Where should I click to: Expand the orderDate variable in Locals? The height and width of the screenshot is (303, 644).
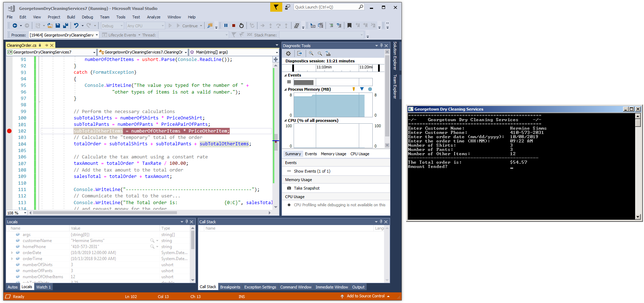(12, 253)
